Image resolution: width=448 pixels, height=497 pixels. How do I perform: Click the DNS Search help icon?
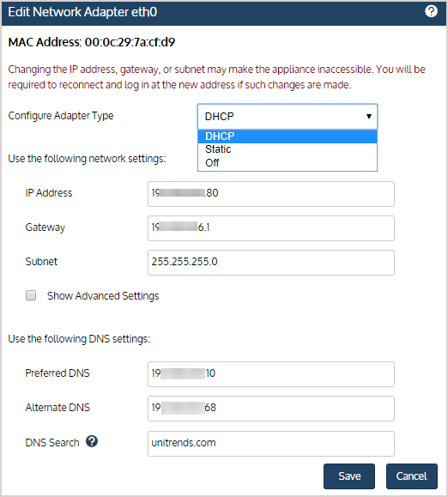pyautogui.click(x=92, y=441)
